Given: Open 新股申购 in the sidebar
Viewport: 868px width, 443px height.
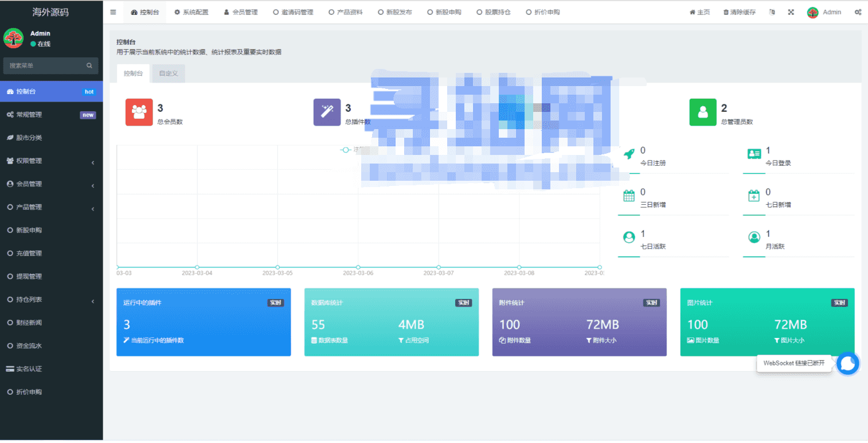Looking at the screenshot, I should coord(52,230).
